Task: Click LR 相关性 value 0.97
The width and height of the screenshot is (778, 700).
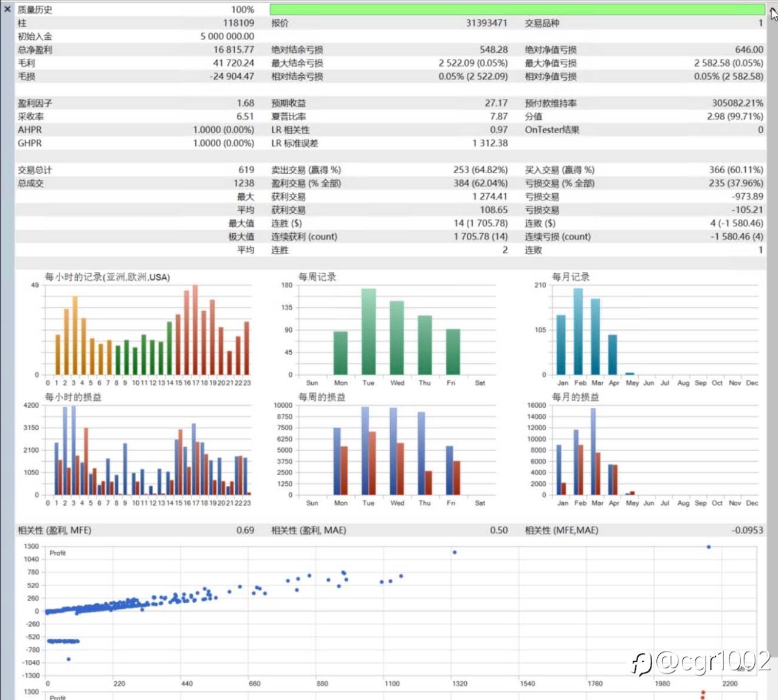Action: coord(499,130)
